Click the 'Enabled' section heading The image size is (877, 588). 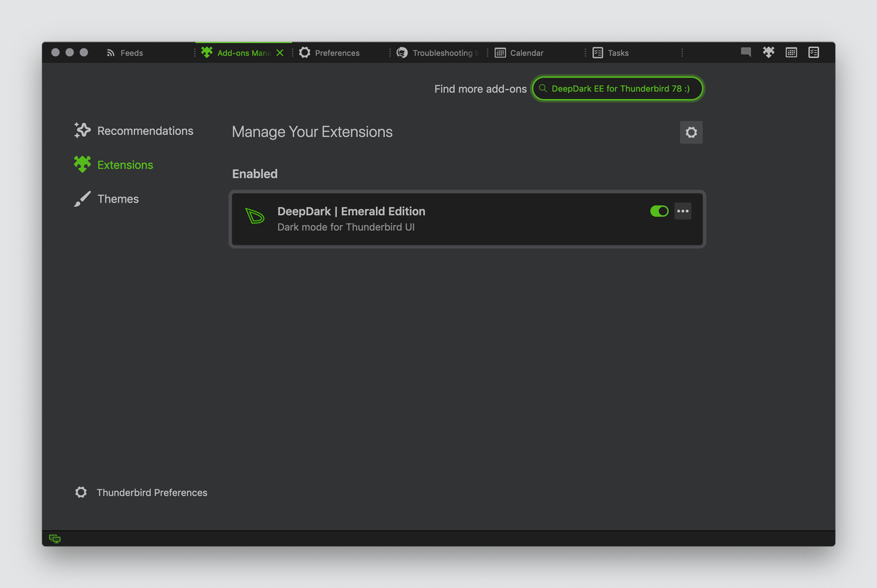[255, 174]
